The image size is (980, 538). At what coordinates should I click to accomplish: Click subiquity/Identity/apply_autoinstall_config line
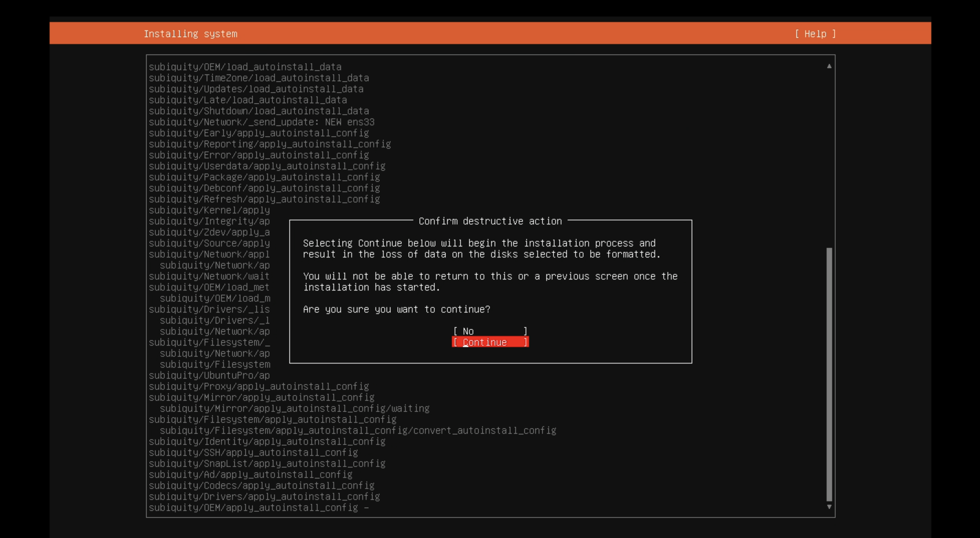(267, 442)
